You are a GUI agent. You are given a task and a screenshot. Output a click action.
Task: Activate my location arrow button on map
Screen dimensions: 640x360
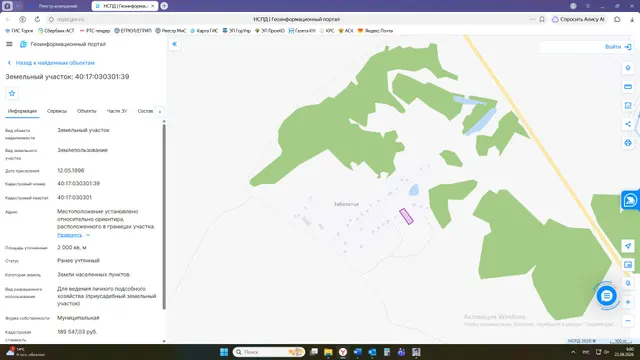tap(628, 246)
